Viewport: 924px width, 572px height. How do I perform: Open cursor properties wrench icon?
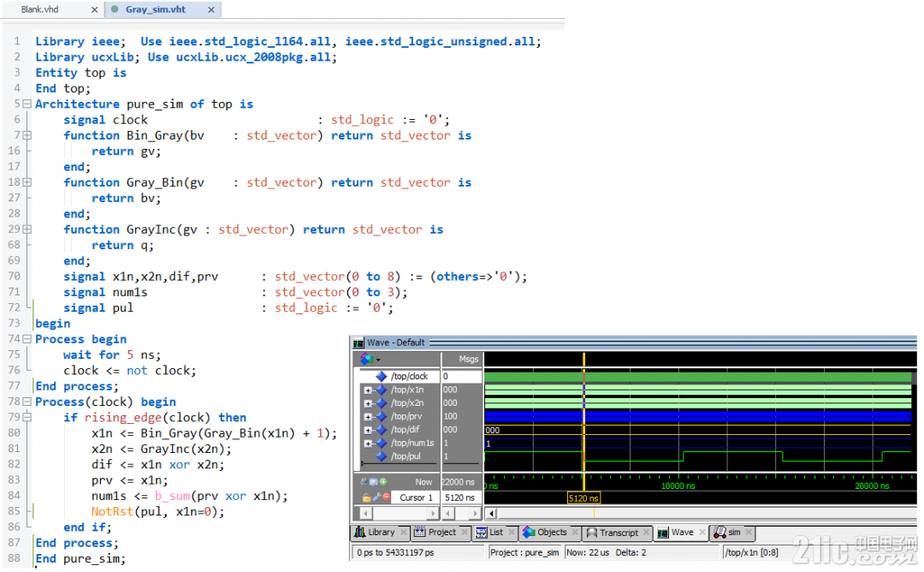coord(376,498)
